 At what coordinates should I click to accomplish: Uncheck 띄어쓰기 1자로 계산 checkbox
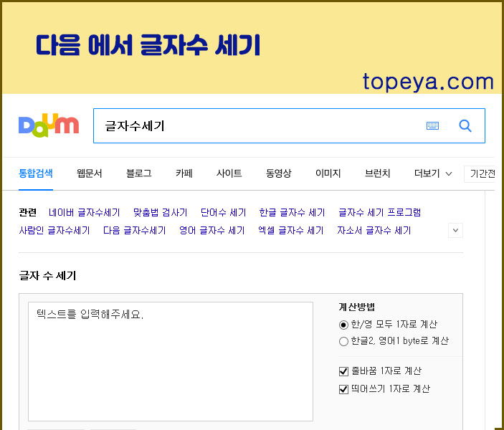pos(343,389)
